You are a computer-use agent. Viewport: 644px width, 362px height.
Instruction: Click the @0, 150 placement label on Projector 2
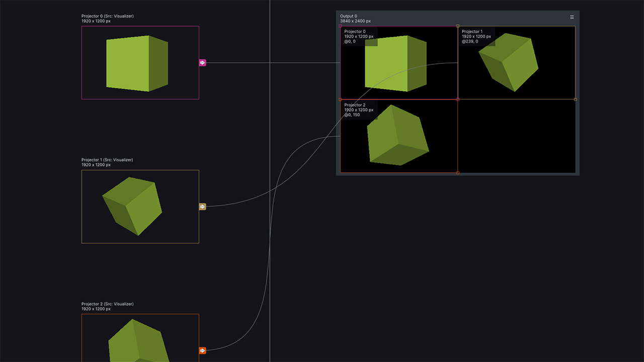(x=352, y=115)
